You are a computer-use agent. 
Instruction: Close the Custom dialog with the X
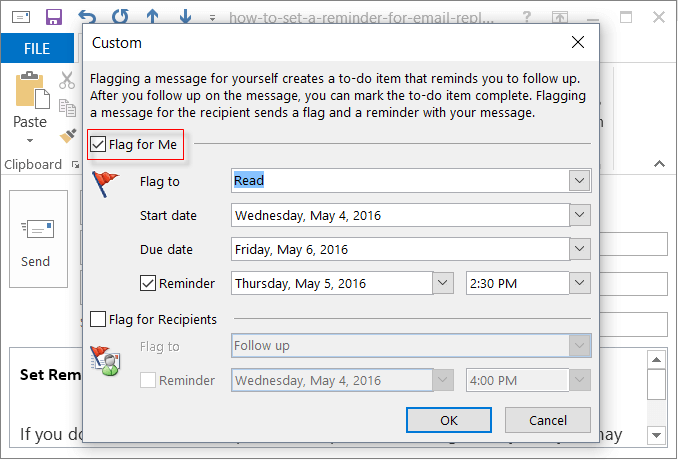[578, 42]
